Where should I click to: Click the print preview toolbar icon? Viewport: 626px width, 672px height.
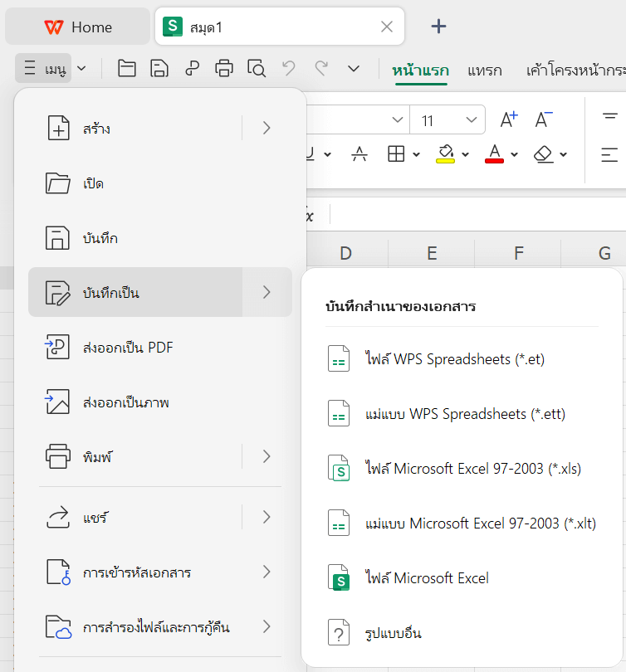(257, 68)
